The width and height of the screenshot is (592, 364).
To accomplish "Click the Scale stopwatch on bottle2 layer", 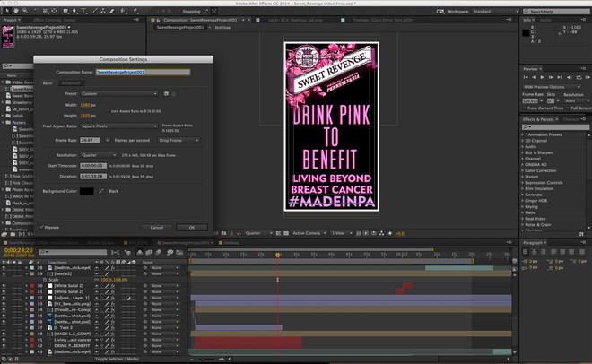I will 45,280.
